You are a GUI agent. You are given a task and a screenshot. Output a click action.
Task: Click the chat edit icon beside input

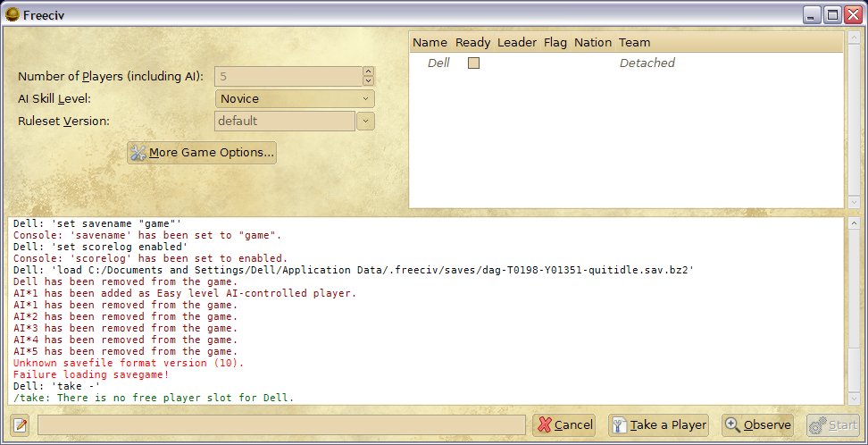[21, 425]
